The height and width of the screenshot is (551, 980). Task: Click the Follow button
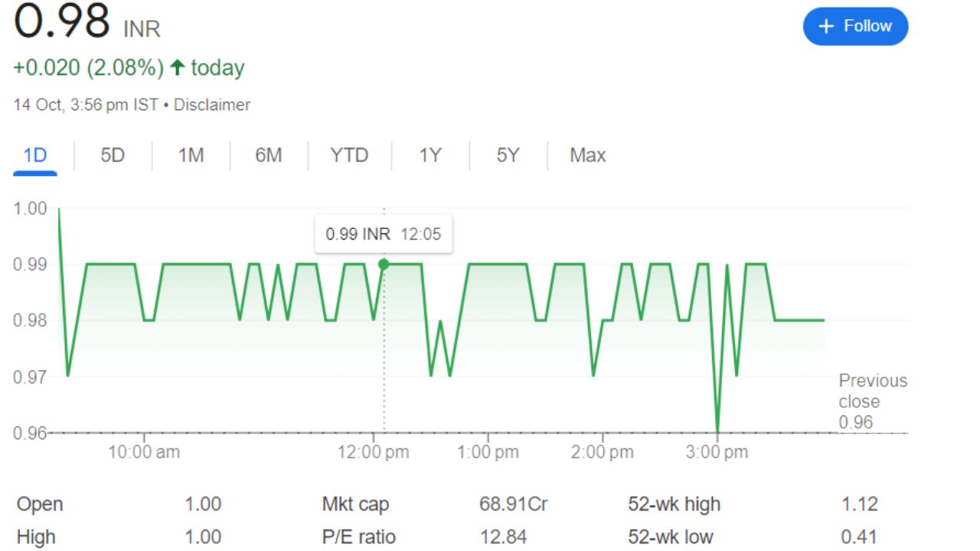855,27
